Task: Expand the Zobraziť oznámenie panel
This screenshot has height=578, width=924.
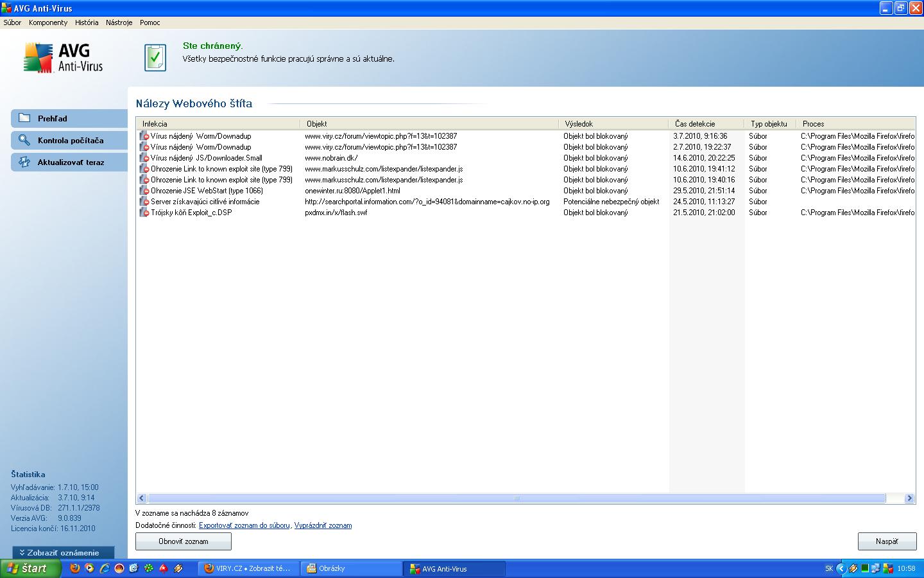Action: pos(63,552)
